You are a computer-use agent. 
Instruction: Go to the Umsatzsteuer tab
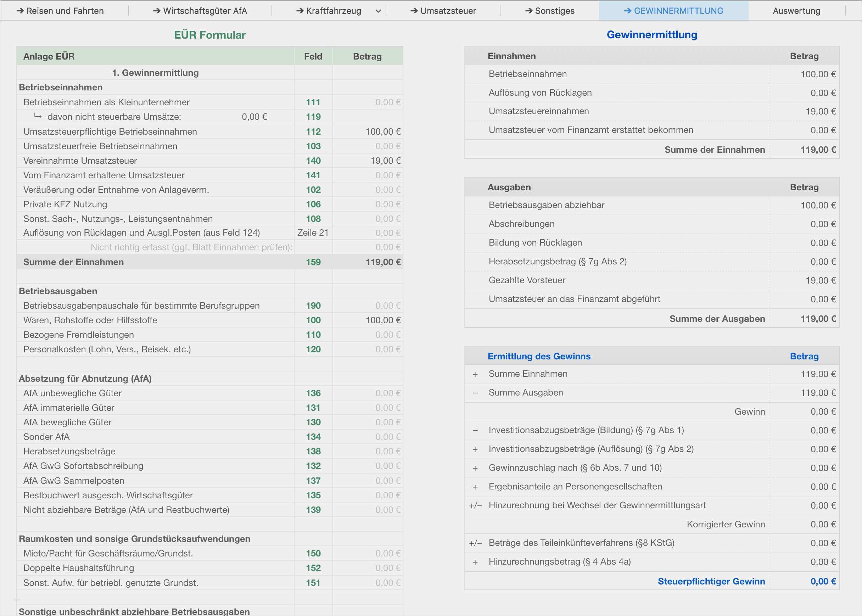point(443,11)
